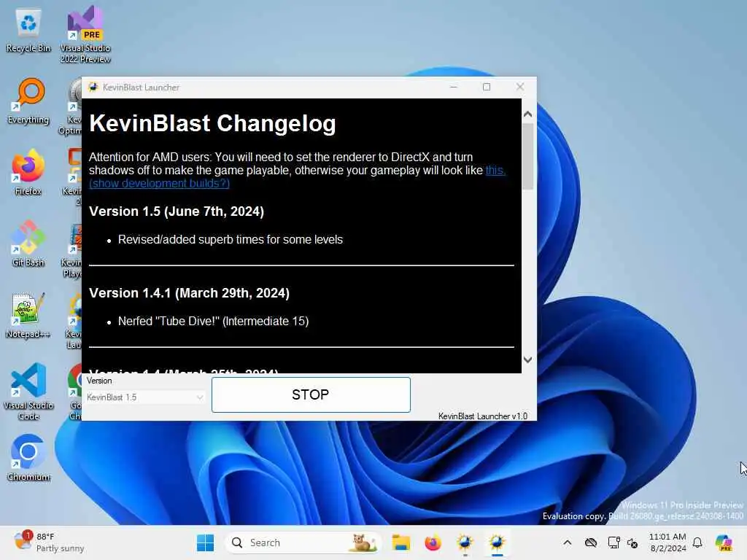Click the cloud sync tray icon

[591, 542]
